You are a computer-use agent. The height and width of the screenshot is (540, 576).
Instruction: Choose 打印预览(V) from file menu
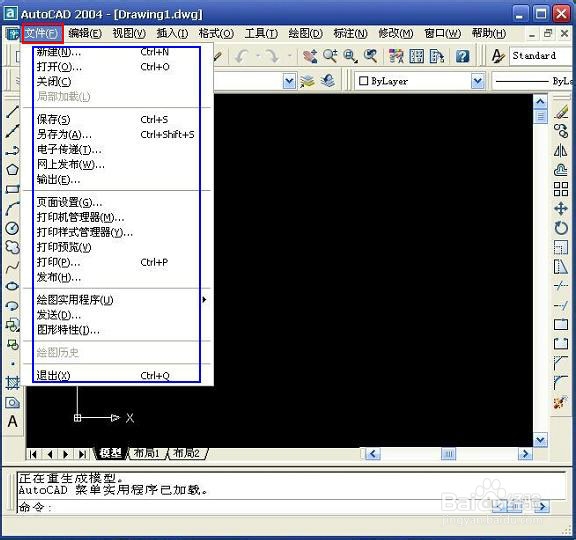[117, 247]
